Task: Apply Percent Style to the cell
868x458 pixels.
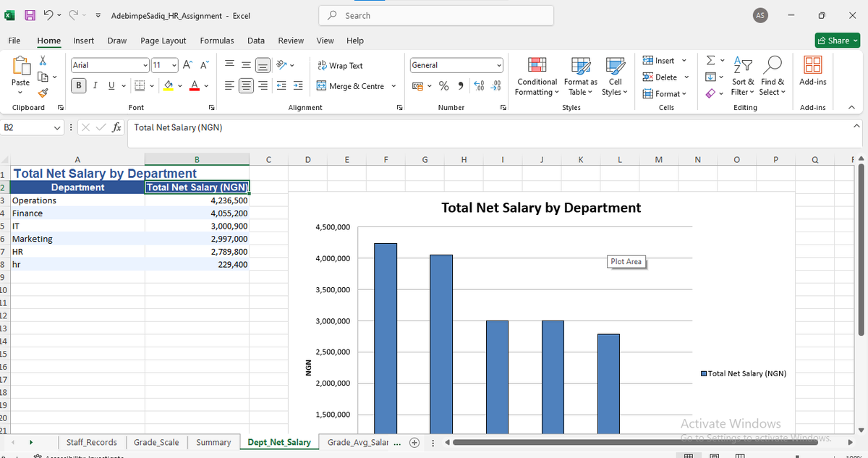Action: (443, 85)
